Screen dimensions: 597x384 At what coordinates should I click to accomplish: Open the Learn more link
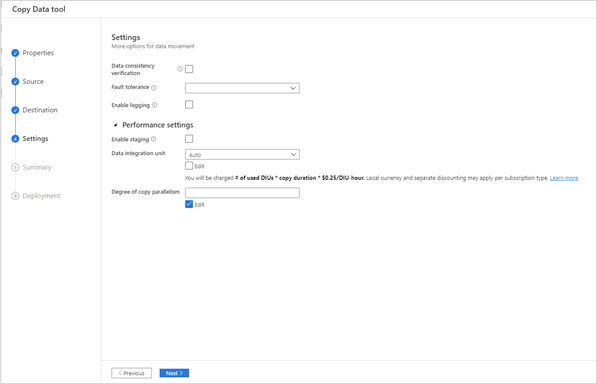pyautogui.click(x=564, y=178)
